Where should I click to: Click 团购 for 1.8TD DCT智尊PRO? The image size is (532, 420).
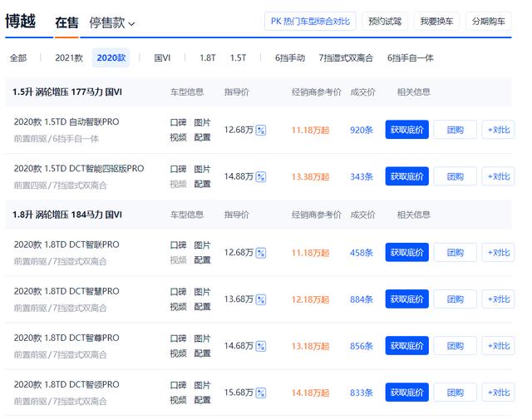(x=455, y=346)
